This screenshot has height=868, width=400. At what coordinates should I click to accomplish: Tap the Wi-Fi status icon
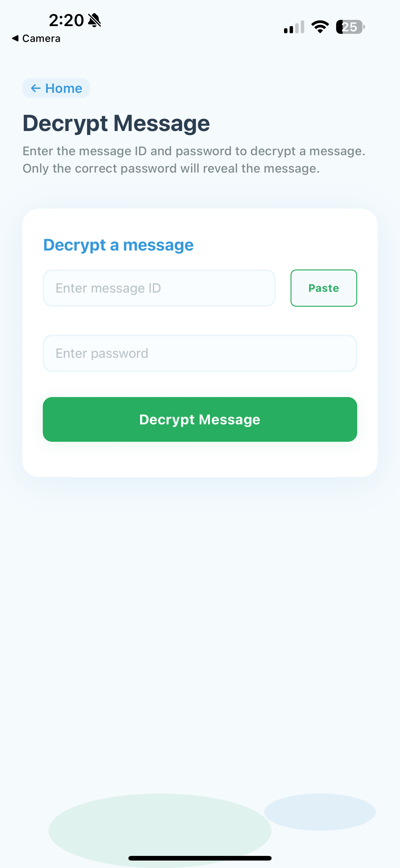pyautogui.click(x=320, y=27)
